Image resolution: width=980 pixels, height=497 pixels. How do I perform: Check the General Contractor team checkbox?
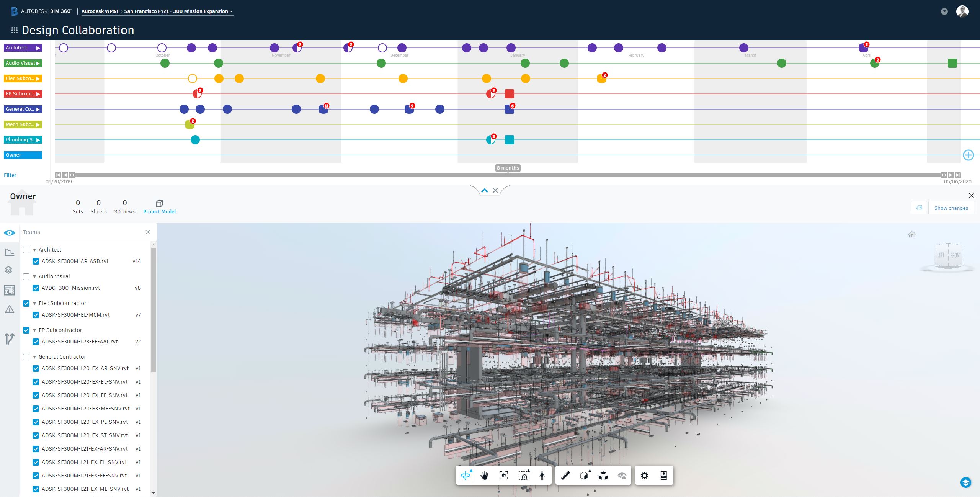[26, 357]
